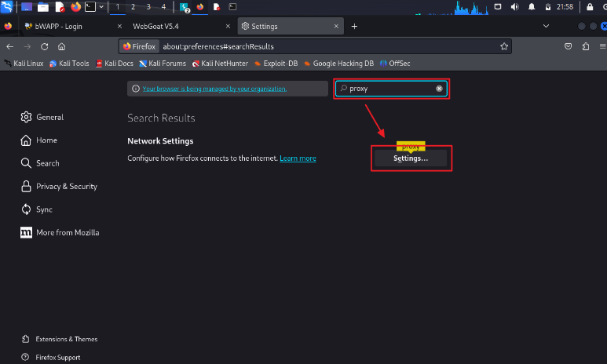This screenshot has height=364, width=607.
Task: Open the display settings tray icon
Action: [498, 6]
